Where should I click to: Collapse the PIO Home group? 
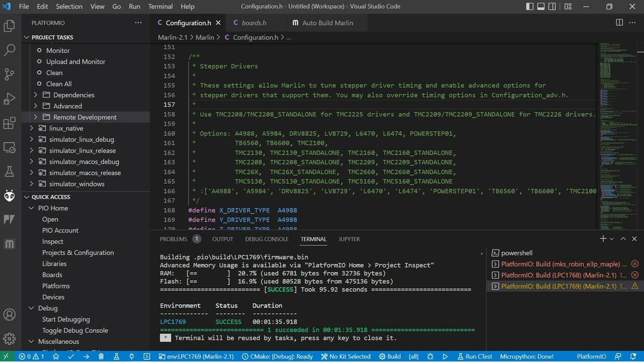coord(31,208)
